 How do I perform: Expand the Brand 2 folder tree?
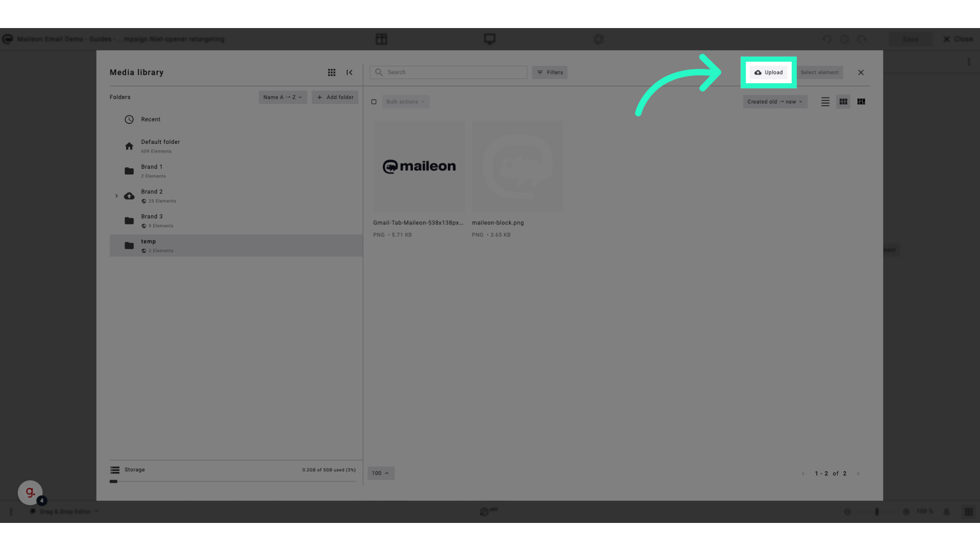click(116, 196)
